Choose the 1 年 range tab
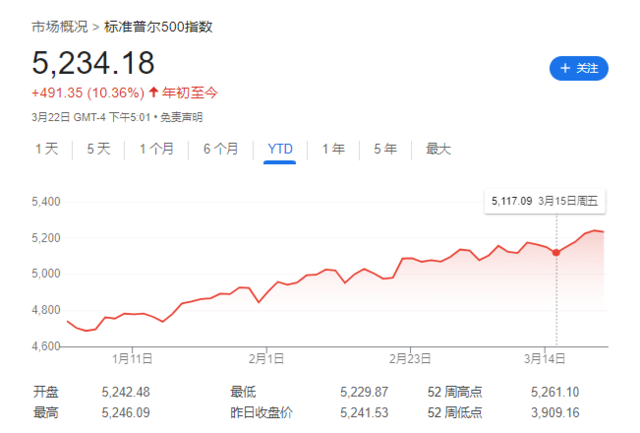The height and width of the screenshot is (433, 640). click(333, 149)
